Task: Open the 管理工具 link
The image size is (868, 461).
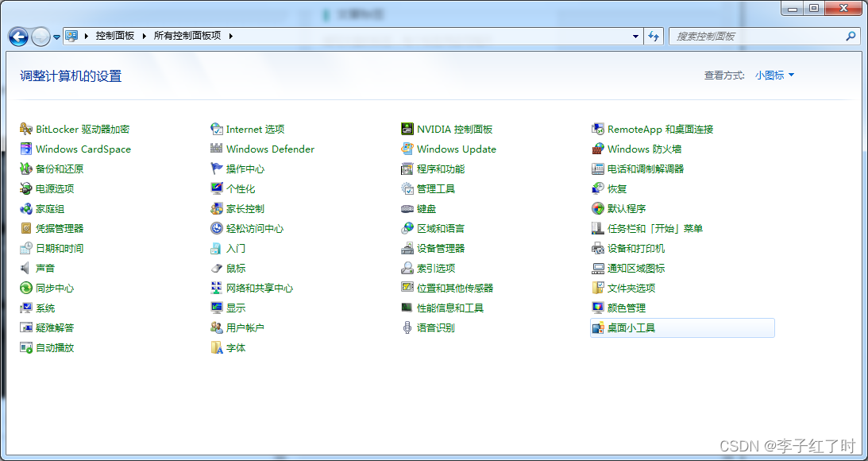Action: 436,189
